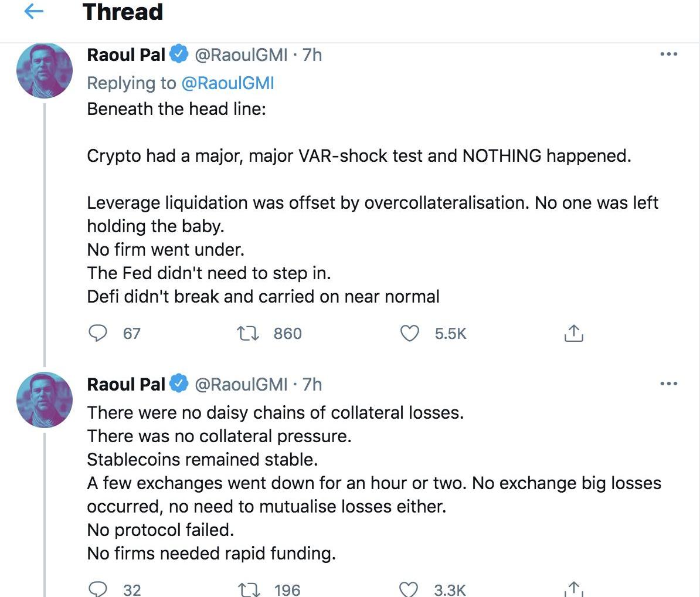Click Raoul Pal's avatar on the first tweet
The height and width of the screenshot is (597, 700).
pos(45,70)
